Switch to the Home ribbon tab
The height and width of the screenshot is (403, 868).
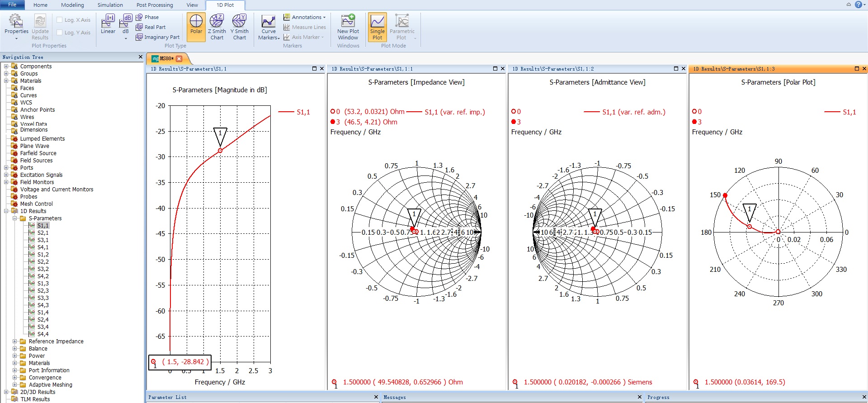tap(40, 5)
